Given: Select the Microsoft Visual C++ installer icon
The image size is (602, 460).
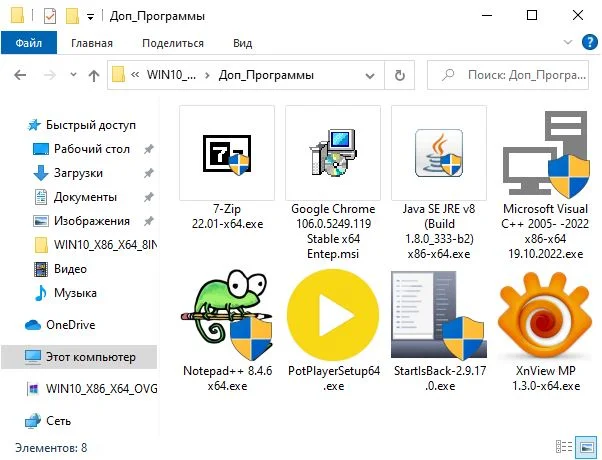Looking at the screenshot, I should click(546, 154).
